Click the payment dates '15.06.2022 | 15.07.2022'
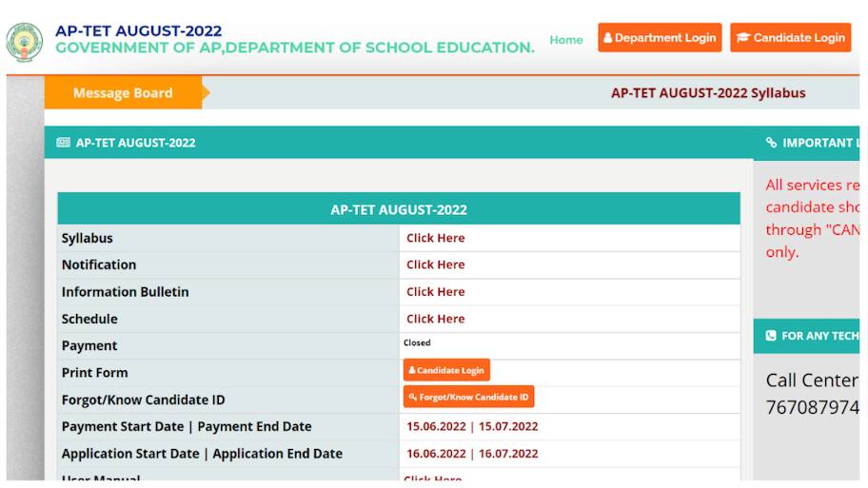Screen dimensions: 868x488 click(x=472, y=426)
